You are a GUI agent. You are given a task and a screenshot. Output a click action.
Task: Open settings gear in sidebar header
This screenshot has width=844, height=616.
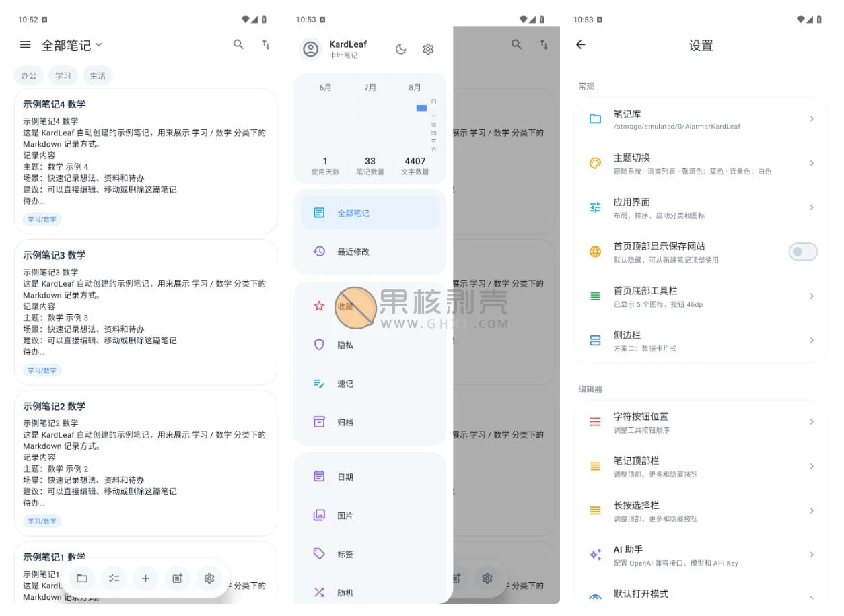428,49
